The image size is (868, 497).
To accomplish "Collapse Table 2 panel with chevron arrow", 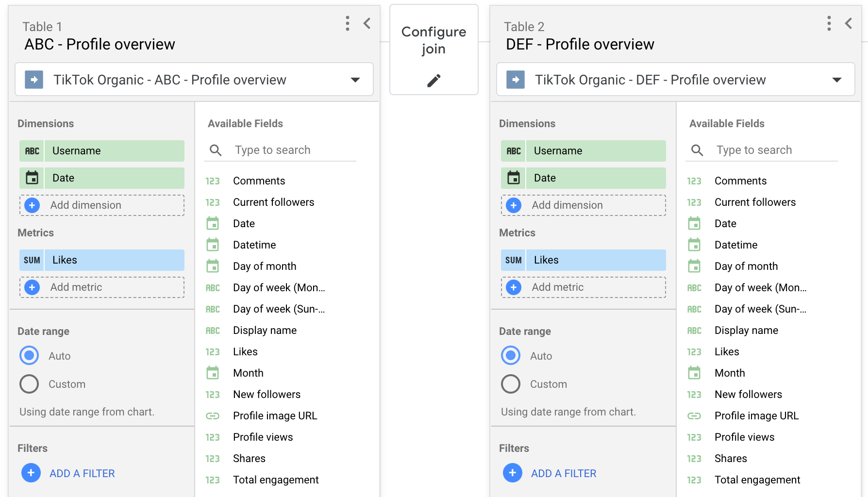I will pos(849,23).
